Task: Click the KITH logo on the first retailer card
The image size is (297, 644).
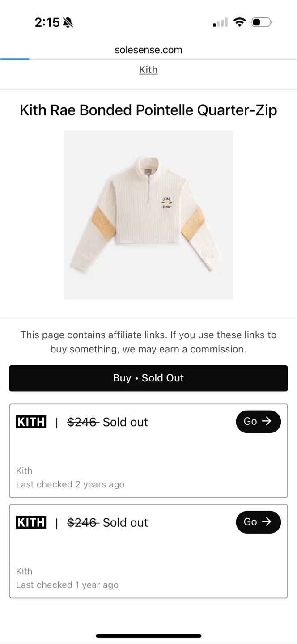Action: [30, 422]
